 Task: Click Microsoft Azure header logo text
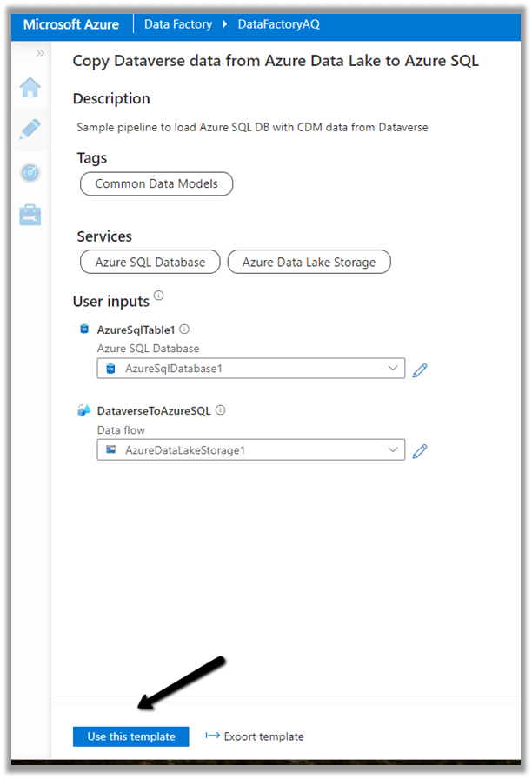point(71,24)
